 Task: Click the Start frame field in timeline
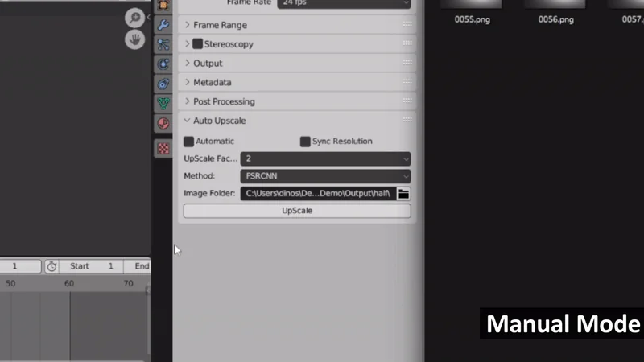pyautogui.click(x=91, y=266)
